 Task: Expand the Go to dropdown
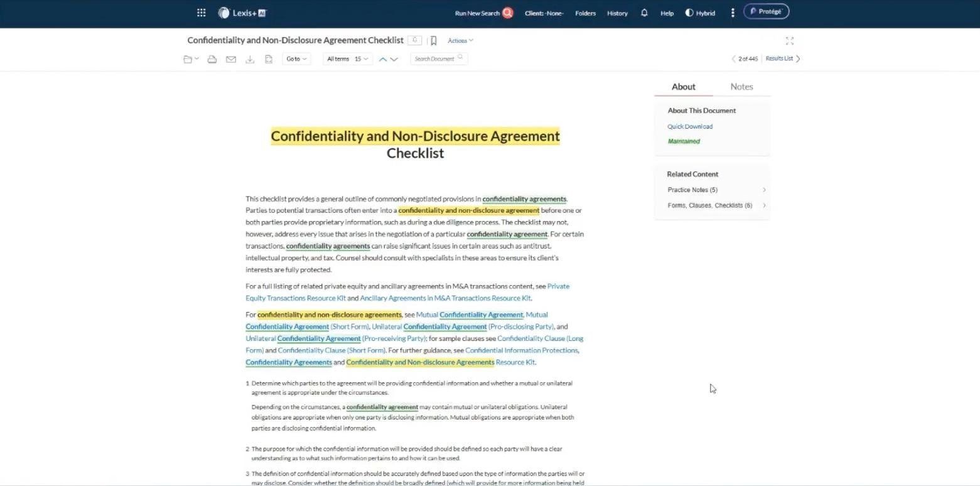296,59
